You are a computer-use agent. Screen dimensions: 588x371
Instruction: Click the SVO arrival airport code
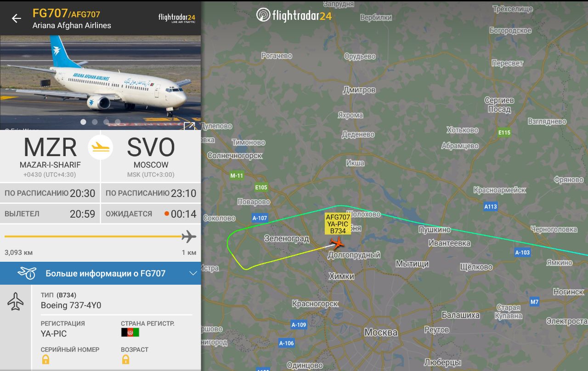pos(151,147)
